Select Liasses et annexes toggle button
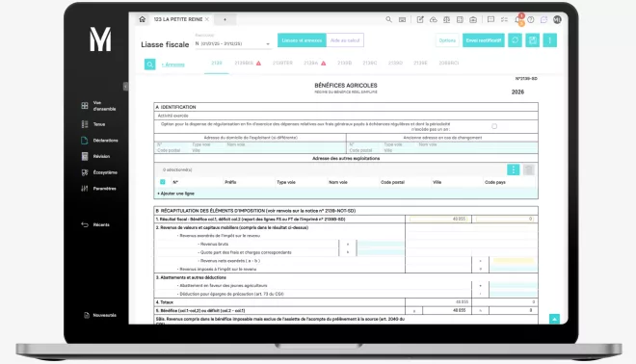Screen dimensions: 636x364 pos(302,40)
